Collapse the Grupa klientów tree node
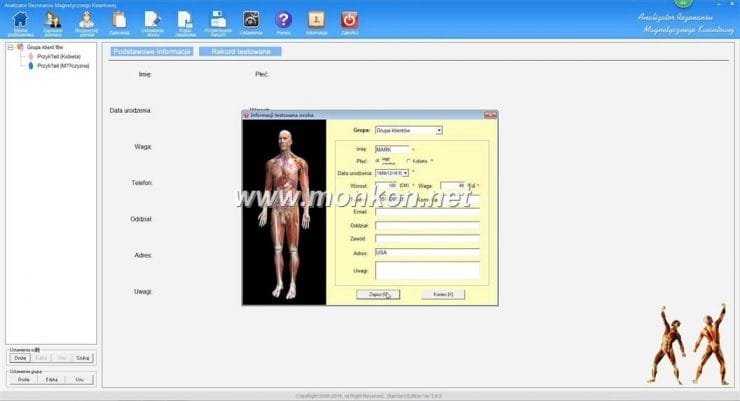 10,47
